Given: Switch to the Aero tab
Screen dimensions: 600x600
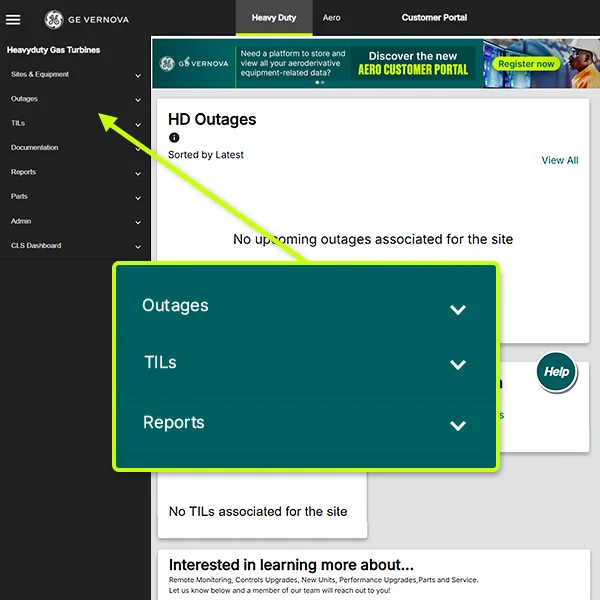Looking at the screenshot, I should (x=331, y=18).
